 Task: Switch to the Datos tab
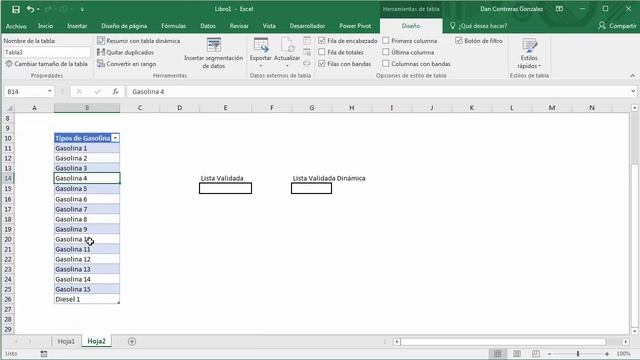point(208,26)
